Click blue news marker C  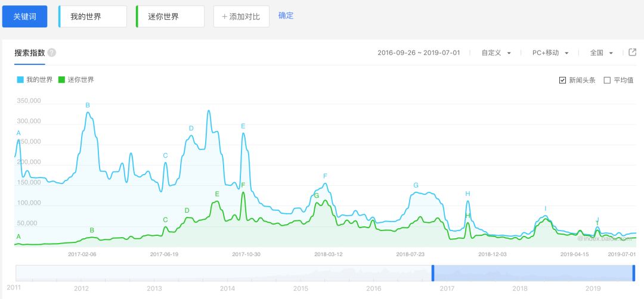(x=166, y=155)
